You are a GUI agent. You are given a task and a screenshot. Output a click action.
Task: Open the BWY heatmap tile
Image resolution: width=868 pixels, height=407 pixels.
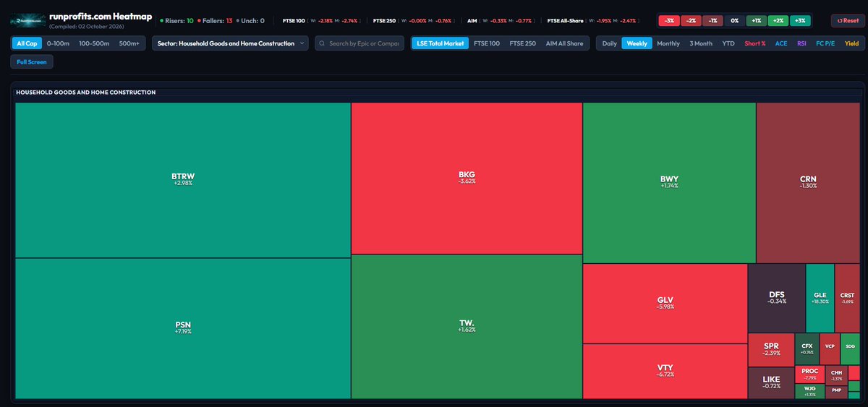coord(669,183)
